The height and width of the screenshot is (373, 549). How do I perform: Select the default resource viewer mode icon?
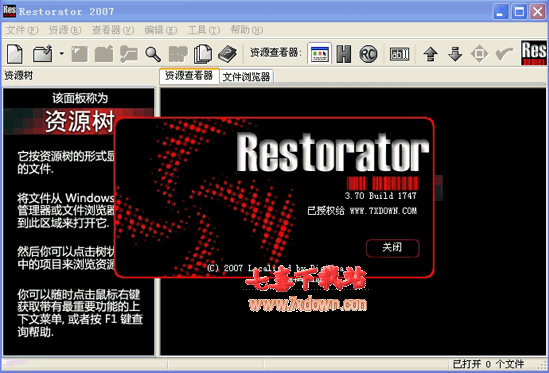pyautogui.click(x=319, y=54)
